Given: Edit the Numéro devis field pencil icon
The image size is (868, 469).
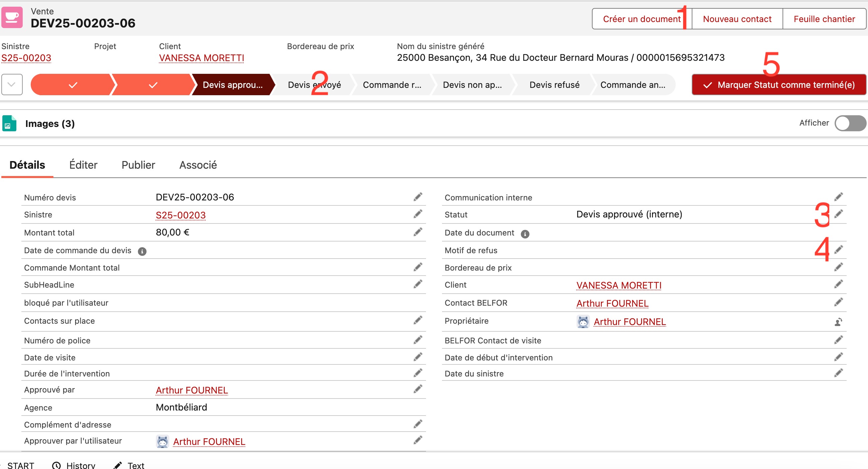Looking at the screenshot, I should click(x=418, y=197).
